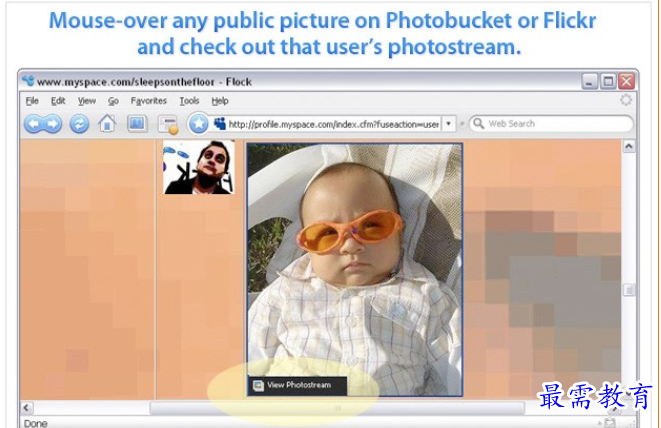
Task: Open the File menu
Action: (x=32, y=101)
